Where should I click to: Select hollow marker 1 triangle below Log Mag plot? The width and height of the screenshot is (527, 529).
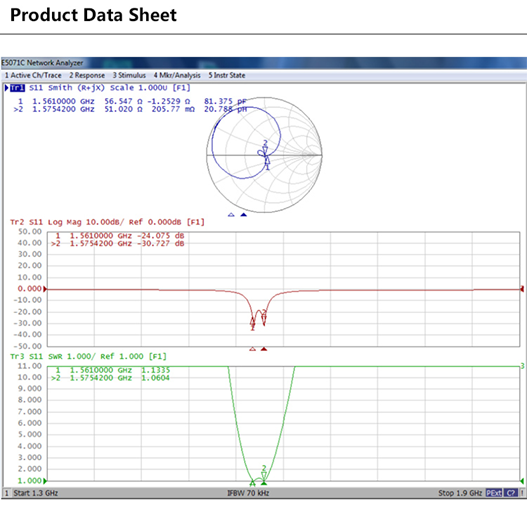[x=252, y=349]
